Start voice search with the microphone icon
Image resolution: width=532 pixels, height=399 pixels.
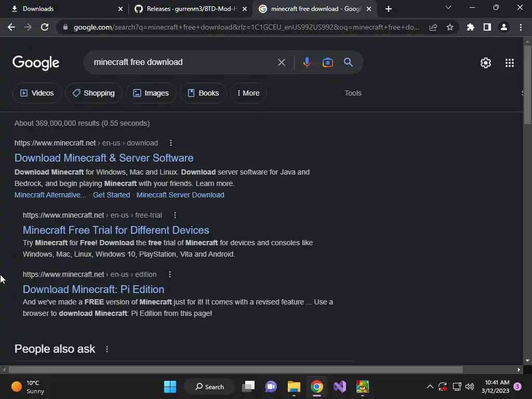coord(307,62)
